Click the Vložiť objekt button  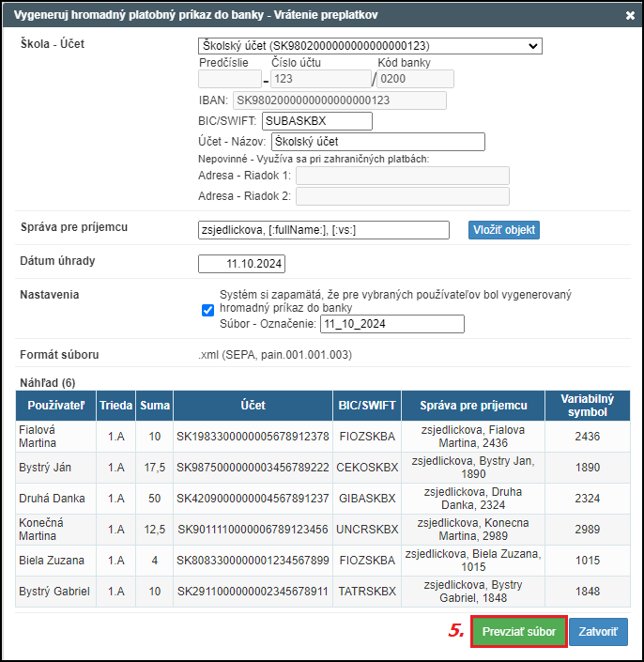(x=504, y=230)
